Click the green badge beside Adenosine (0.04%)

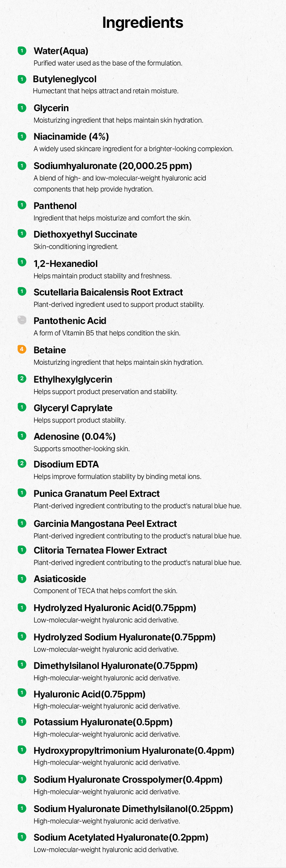click(22, 436)
